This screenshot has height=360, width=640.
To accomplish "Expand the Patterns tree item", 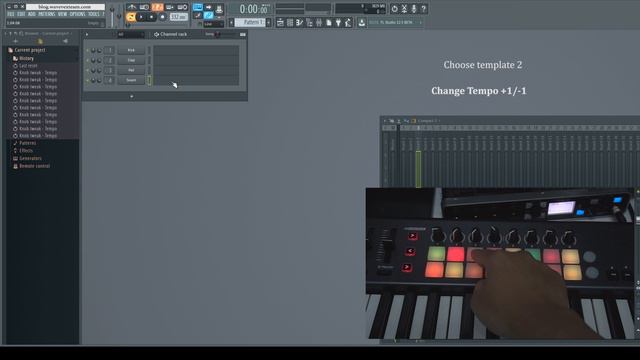I will pos(27,143).
